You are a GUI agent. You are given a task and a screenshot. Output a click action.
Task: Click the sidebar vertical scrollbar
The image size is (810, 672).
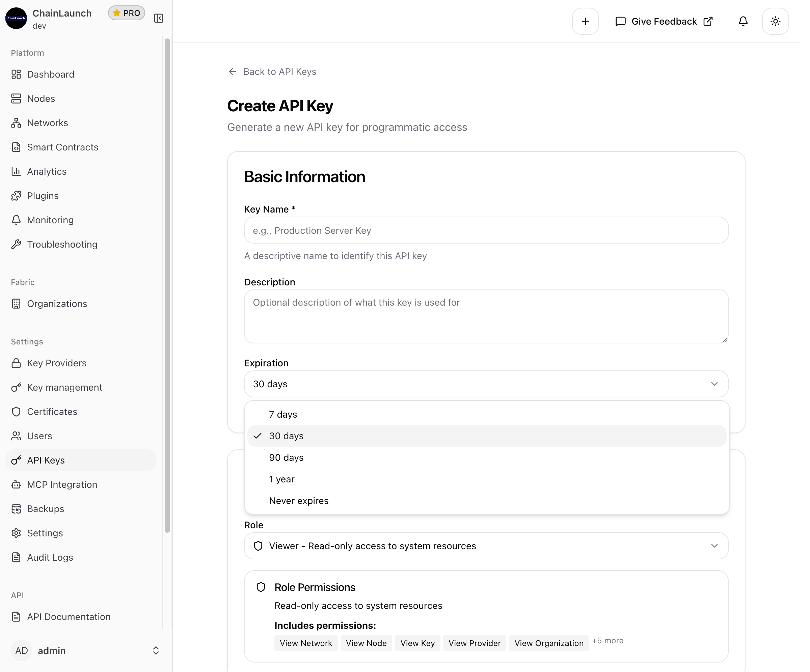[167, 285]
